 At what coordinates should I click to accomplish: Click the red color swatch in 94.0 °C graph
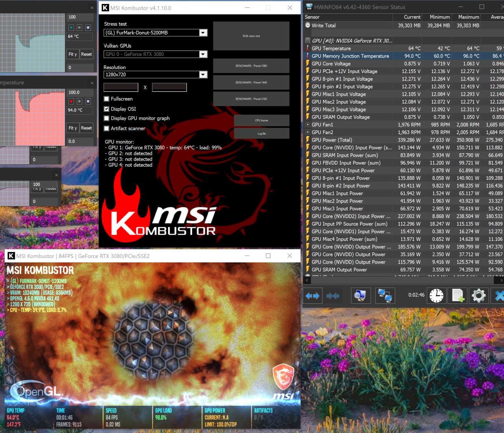pos(71,101)
